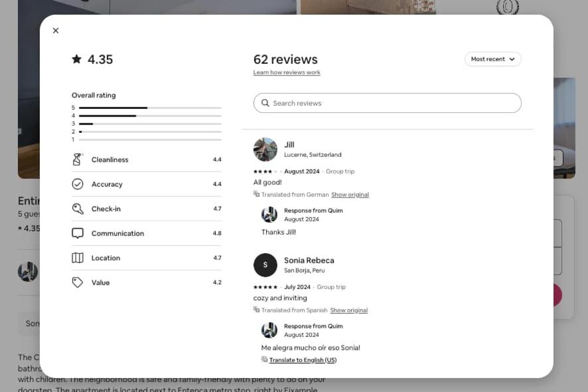588x392 pixels.
Task: Show original German text of Jill's review
Action: pos(350,195)
